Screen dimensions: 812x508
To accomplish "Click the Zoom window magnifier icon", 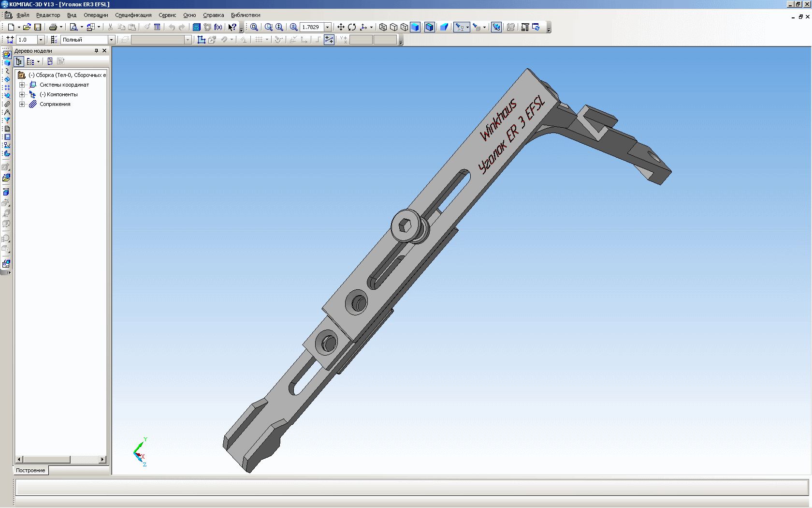I will [268, 27].
